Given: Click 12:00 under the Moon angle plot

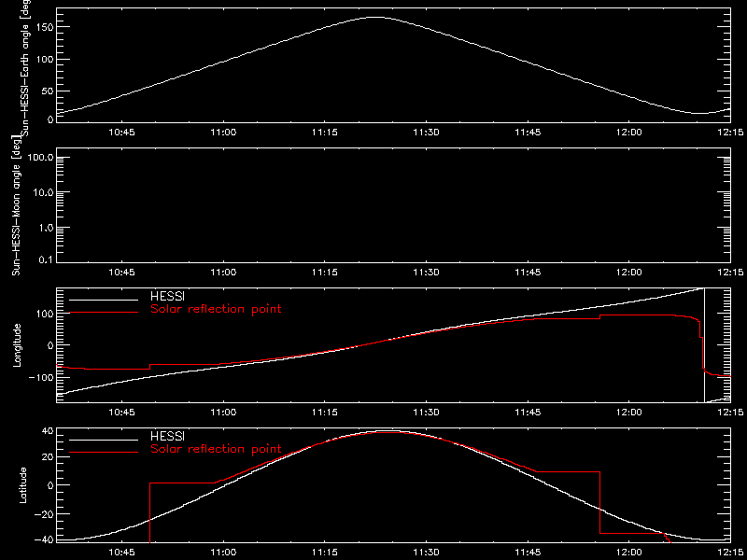Looking at the screenshot, I should pos(628,272).
